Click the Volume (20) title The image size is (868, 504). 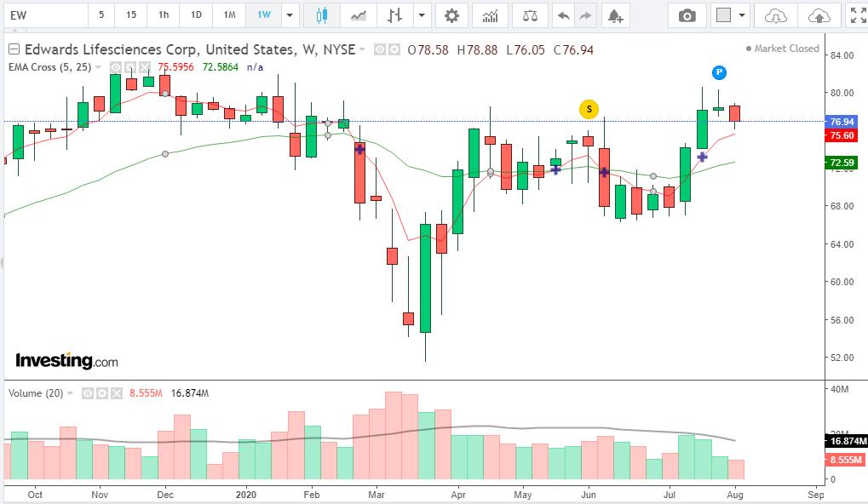(x=36, y=393)
